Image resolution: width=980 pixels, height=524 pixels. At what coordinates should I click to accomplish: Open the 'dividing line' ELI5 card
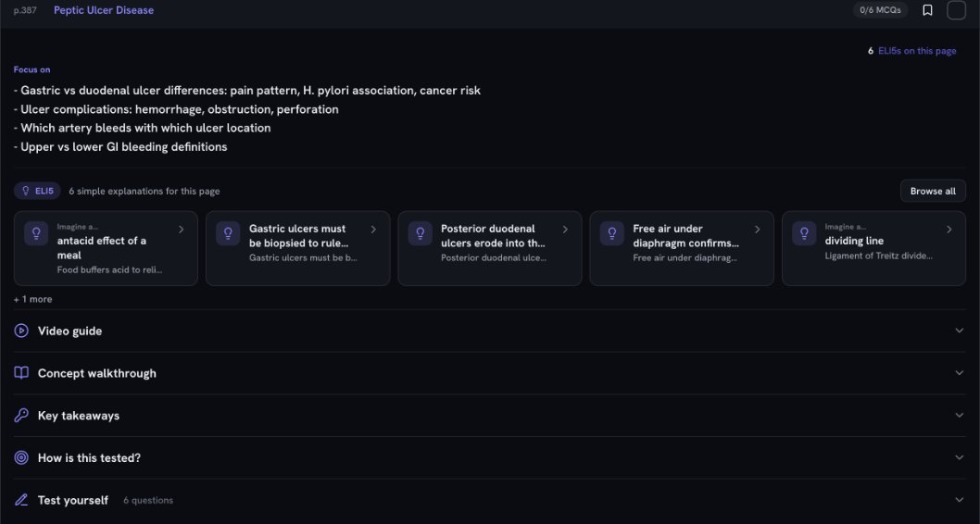pos(873,248)
